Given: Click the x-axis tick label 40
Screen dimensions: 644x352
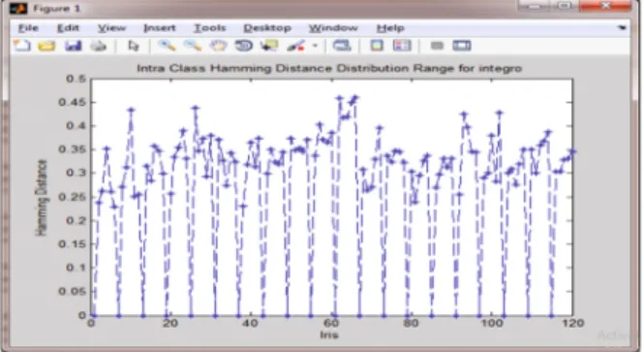Looking at the screenshot, I should point(250,323).
